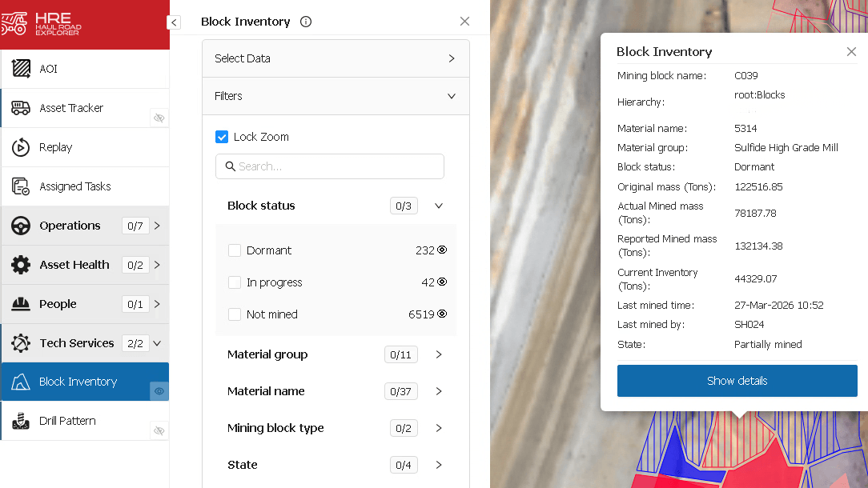Click the Assigned Tasks clipboard icon
The width and height of the screenshot is (868, 488).
pos(21,186)
